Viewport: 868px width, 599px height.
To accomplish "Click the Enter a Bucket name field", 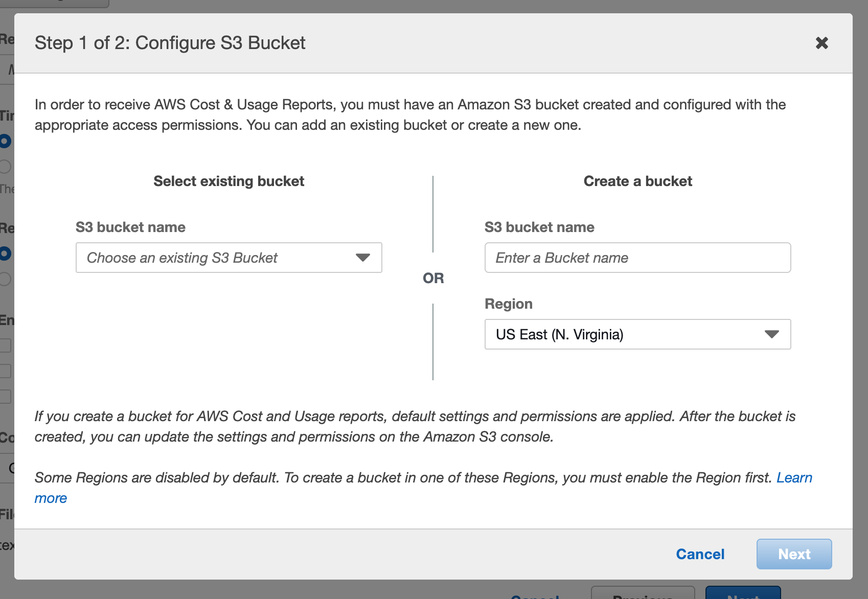I will [637, 258].
